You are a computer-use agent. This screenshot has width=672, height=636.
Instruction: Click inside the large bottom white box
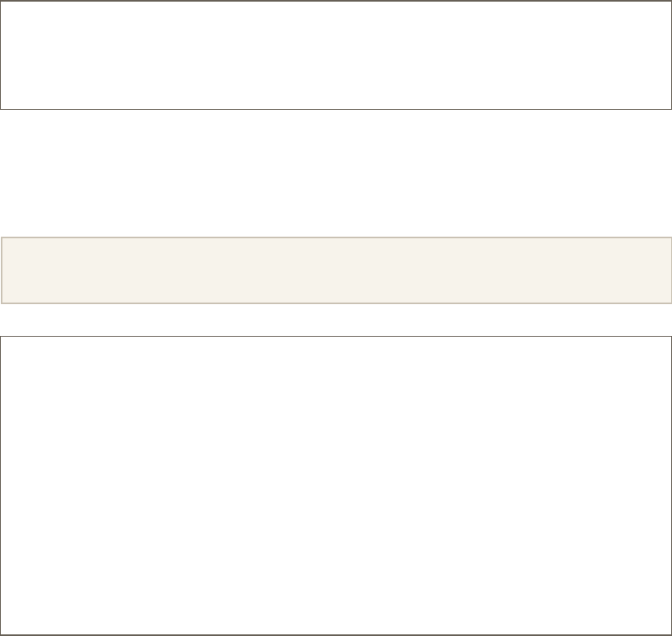335,485
